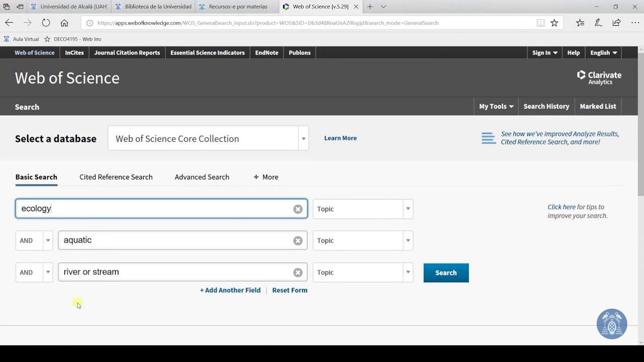
Task: Clear the ecology search field
Action: click(x=298, y=209)
